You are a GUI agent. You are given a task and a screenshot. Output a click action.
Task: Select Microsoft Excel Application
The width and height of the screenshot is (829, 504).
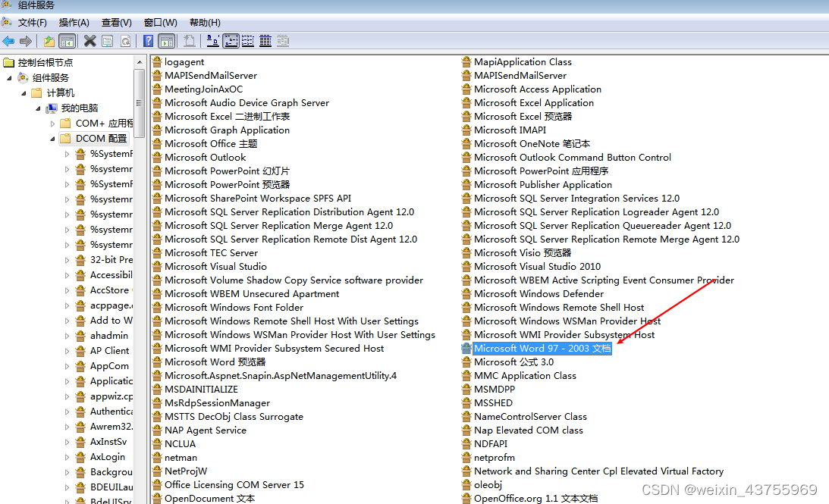coord(533,103)
